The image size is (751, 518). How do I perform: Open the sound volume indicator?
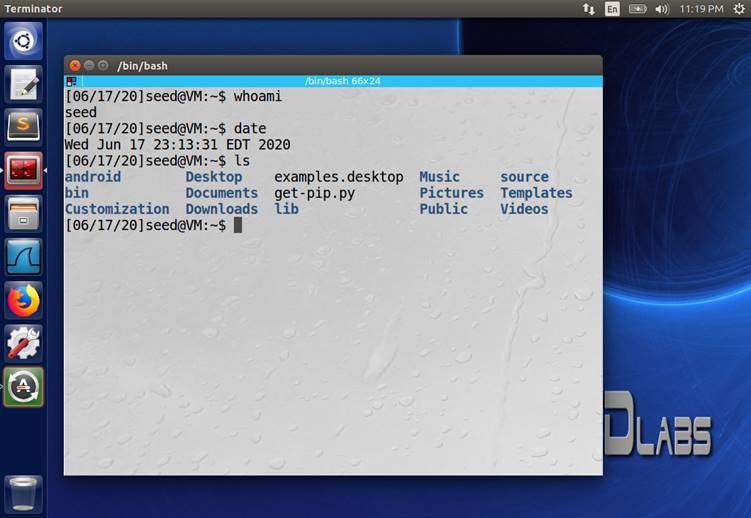[661, 9]
